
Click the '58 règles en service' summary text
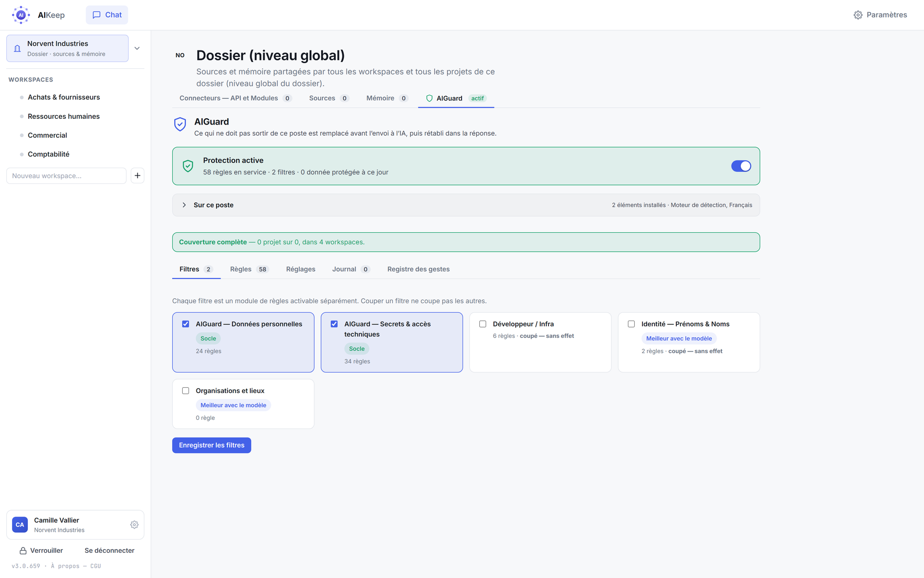(x=235, y=172)
